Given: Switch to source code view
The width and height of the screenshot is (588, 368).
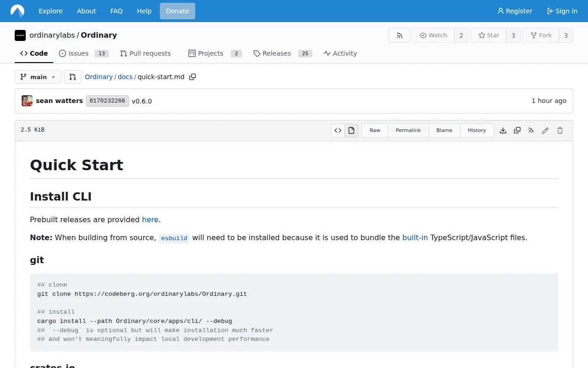Looking at the screenshot, I should click(x=338, y=130).
